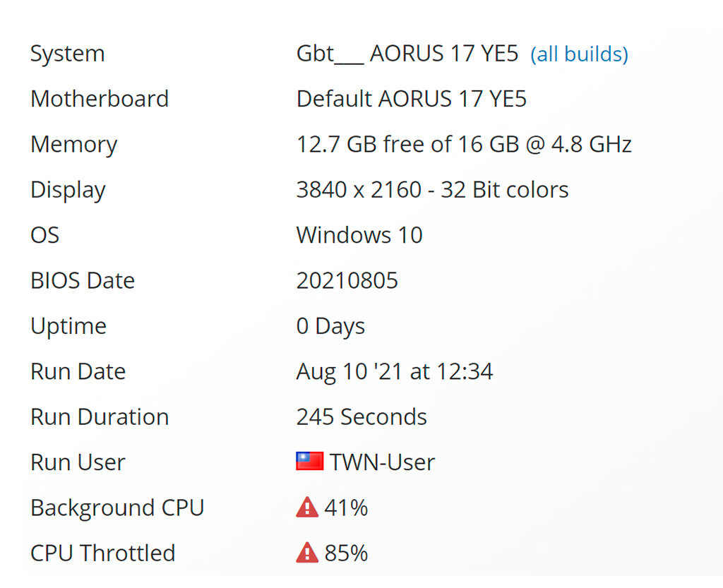The image size is (723, 588).
Task: Click the 3840 x 2160 display value
Action: click(x=432, y=190)
